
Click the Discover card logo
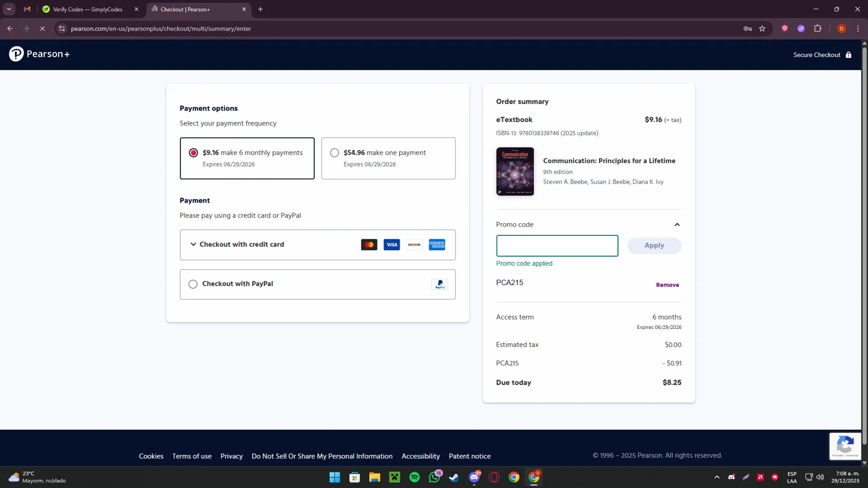click(x=414, y=245)
